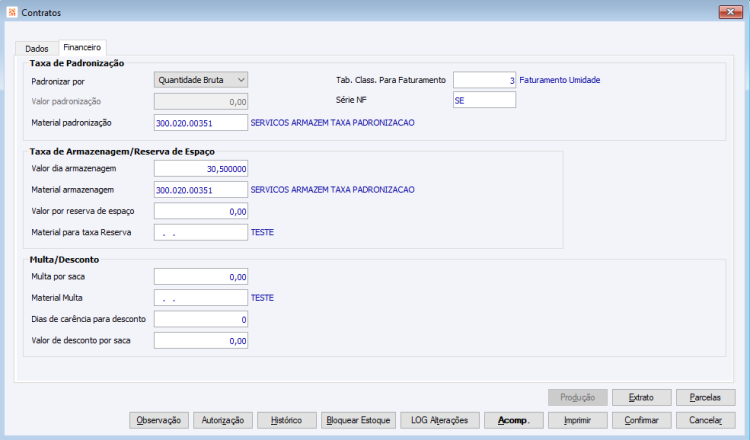Click the Produção button
Image resolution: width=750 pixels, height=440 pixels.
(x=578, y=397)
